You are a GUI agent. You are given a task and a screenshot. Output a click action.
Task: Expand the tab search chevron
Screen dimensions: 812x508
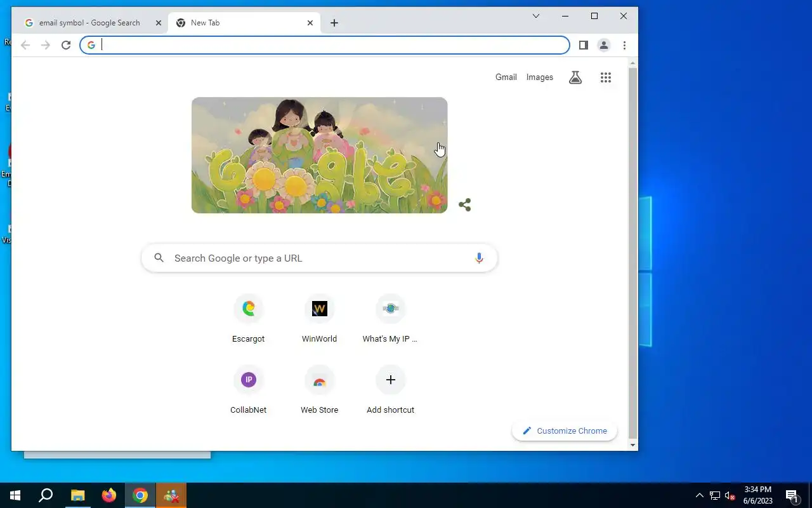tap(536, 17)
